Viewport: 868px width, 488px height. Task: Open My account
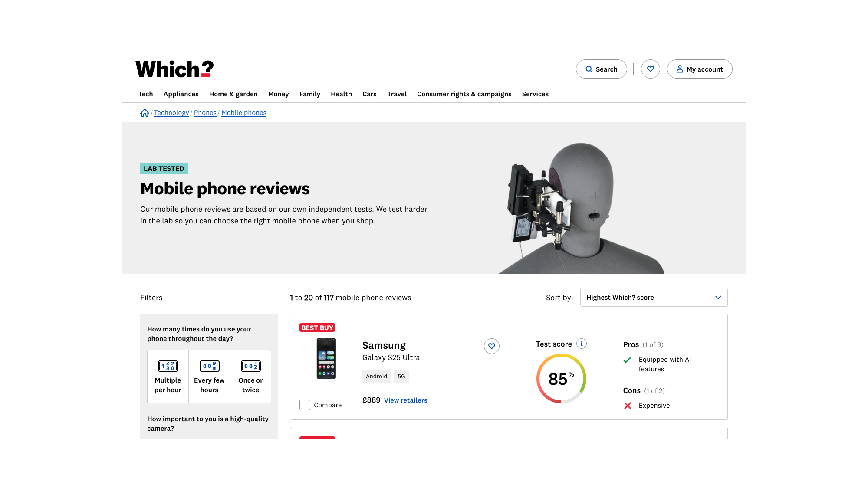coord(699,69)
